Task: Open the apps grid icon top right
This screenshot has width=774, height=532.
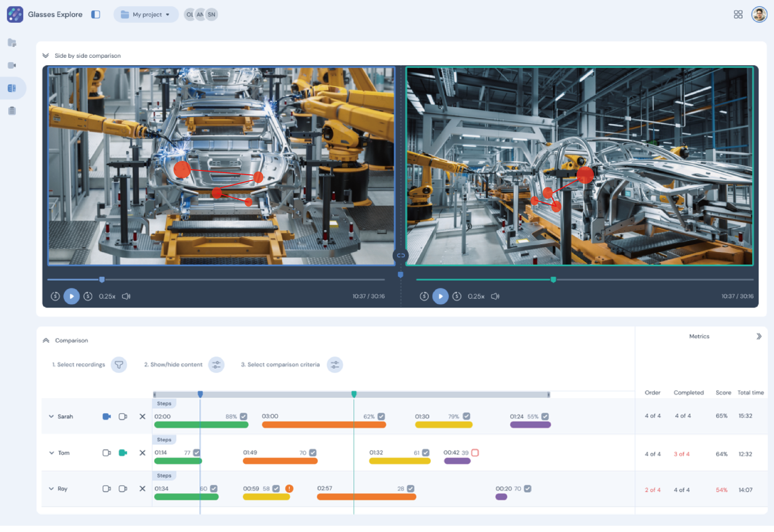Action: click(x=738, y=15)
